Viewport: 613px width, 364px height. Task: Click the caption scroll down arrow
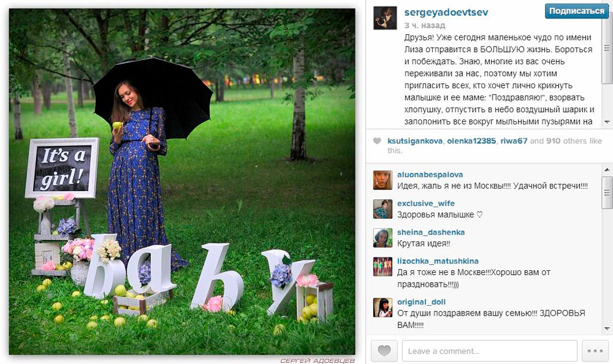coord(607,122)
